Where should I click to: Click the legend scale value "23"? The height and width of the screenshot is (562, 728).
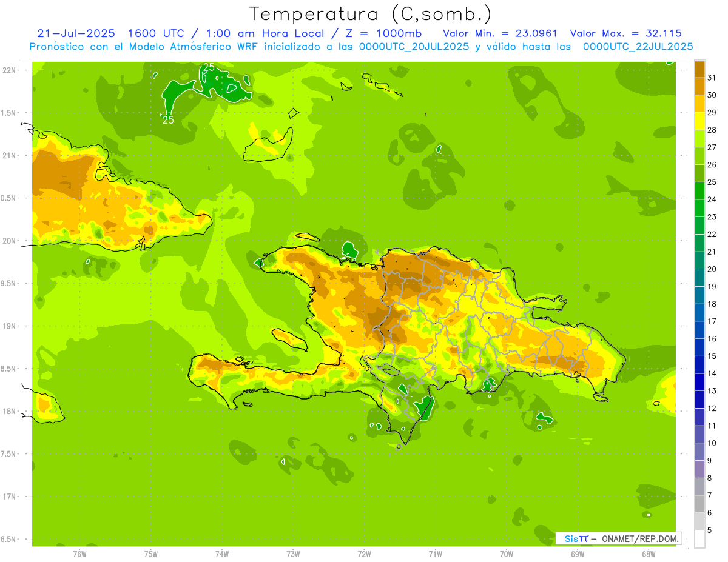click(712, 217)
